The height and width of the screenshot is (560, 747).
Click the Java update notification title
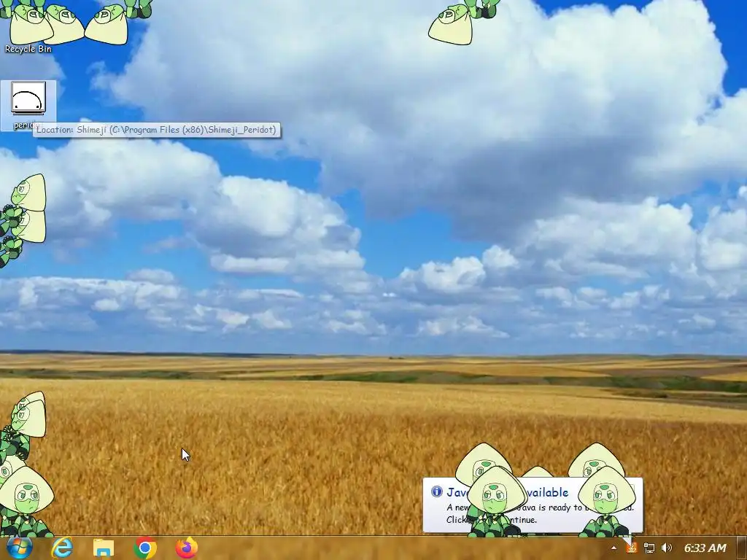508,492
